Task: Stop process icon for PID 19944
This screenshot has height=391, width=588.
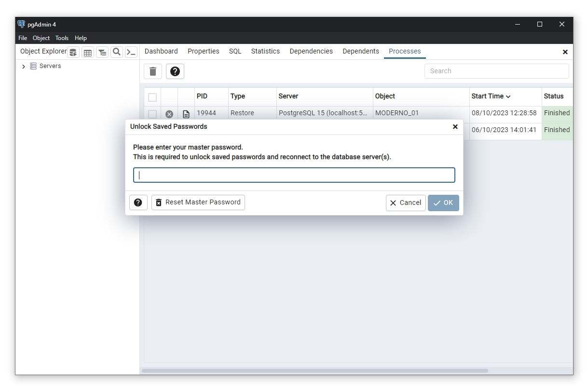Action: coord(169,114)
